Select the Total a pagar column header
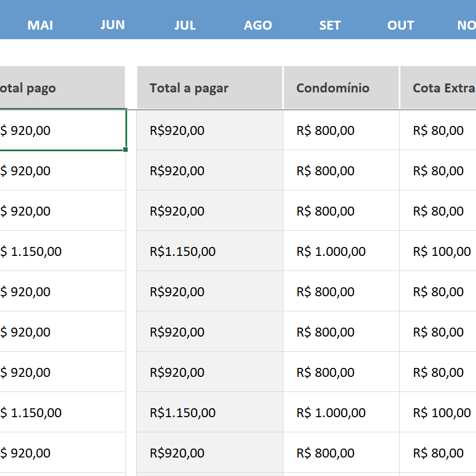 [x=189, y=88]
